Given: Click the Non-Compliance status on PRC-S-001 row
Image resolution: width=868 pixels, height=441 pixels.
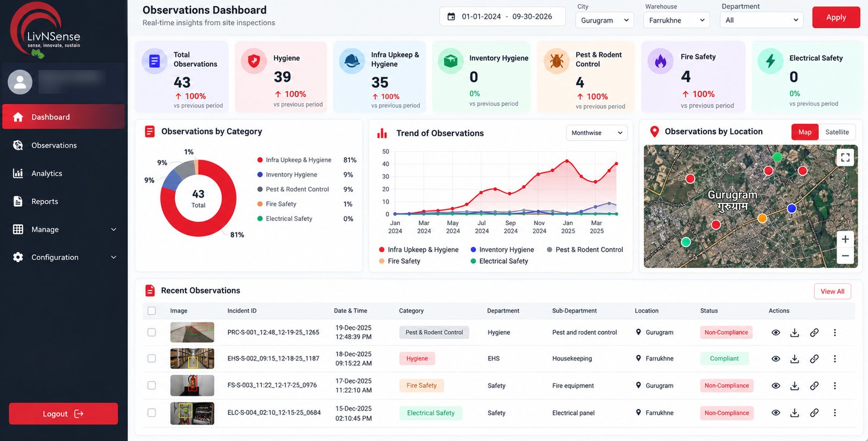Looking at the screenshot, I should click(726, 333).
